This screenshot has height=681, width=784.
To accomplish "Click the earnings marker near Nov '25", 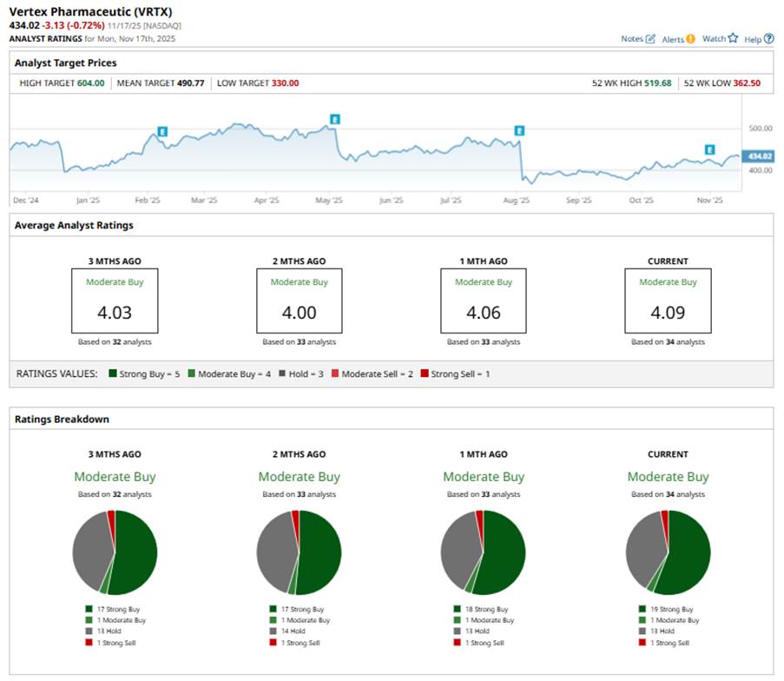I will (x=709, y=149).
